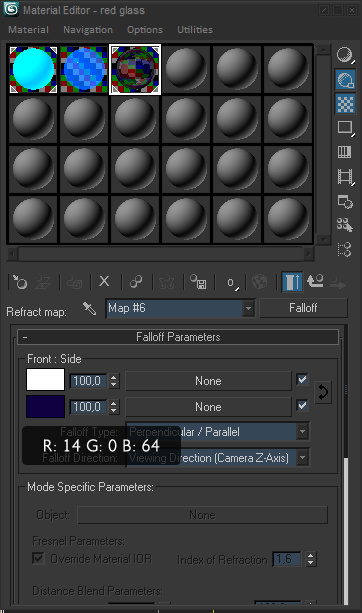The width and height of the screenshot is (362, 613).
Task: Click the second amount value field 100,0
Action: [88, 407]
